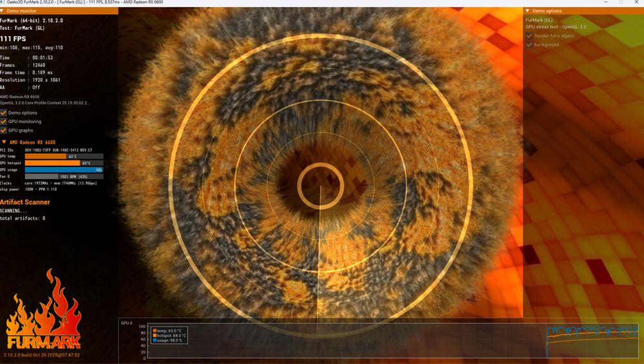Image resolution: width=644 pixels, height=364 pixels.
Task: Click the Time 00:01:53 row
Action: click(26, 57)
